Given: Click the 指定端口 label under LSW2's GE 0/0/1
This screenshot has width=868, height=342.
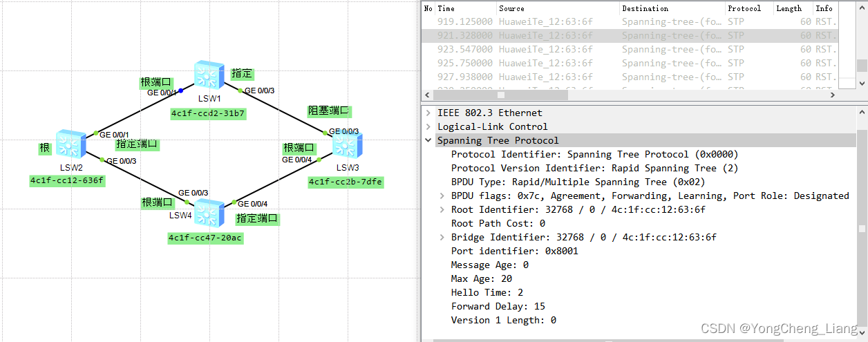Looking at the screenshot, I should tap(137, 144).
